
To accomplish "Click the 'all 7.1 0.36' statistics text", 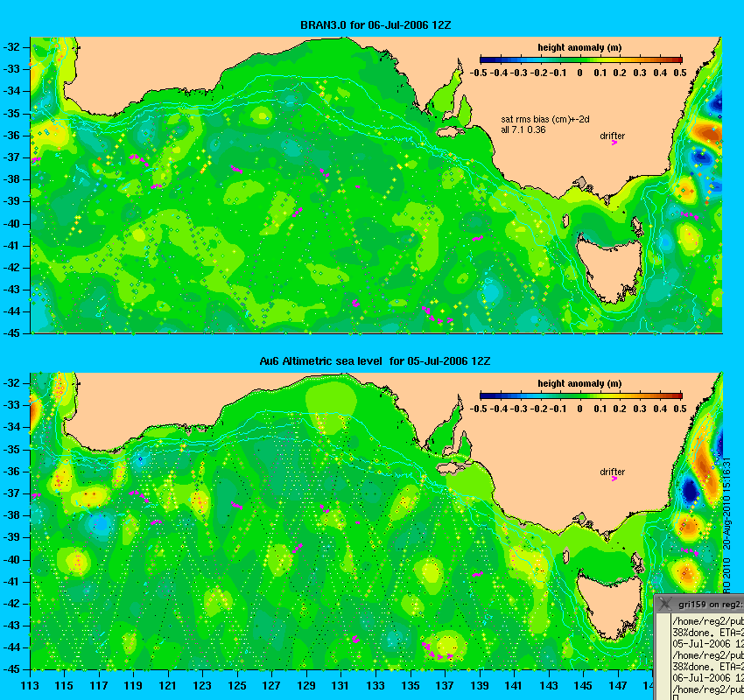I will (x=523, y=129).
